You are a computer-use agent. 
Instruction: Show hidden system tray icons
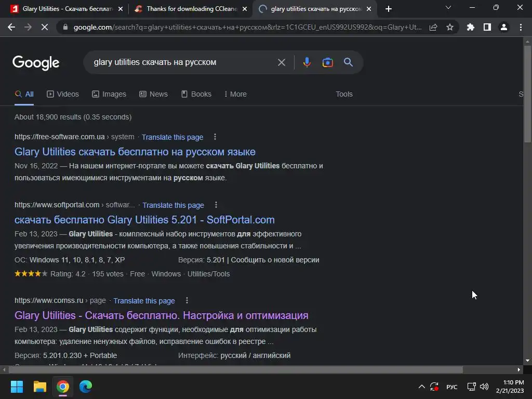click(x=421, y=387)
